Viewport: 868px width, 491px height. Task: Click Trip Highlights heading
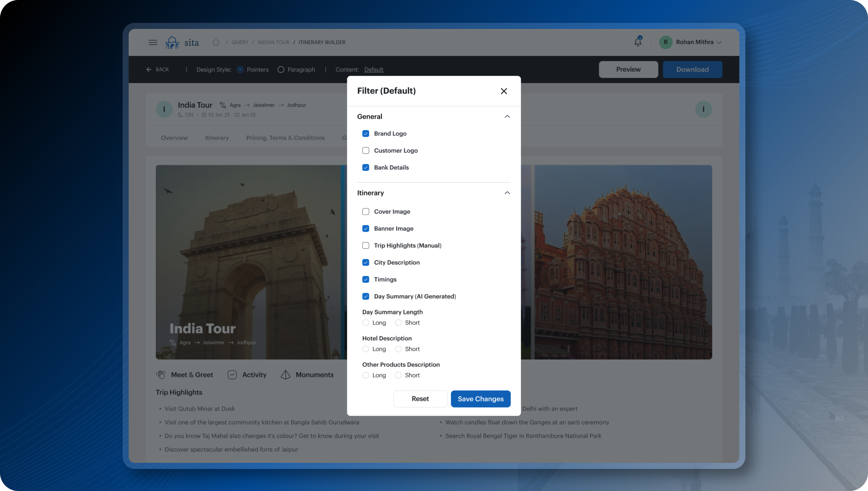179,392
